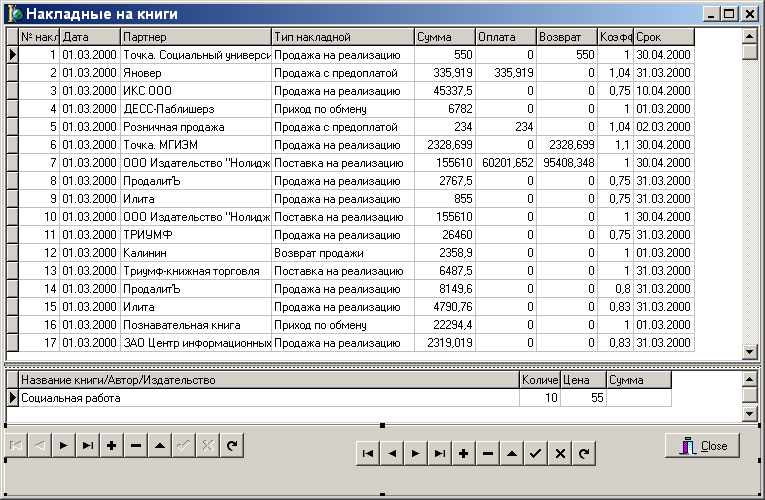Viewport: 765px width, 500px height.
Task: Jump to last record in right navigator
Action: 440,454
